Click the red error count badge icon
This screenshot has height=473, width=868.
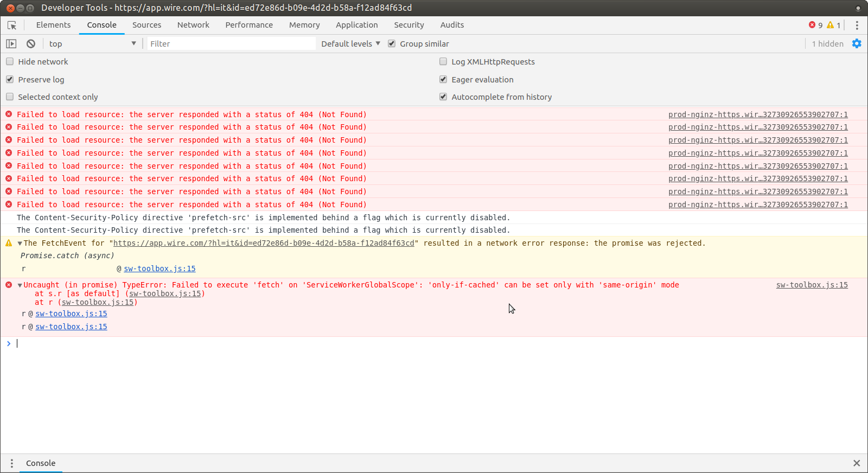[812, 25]
